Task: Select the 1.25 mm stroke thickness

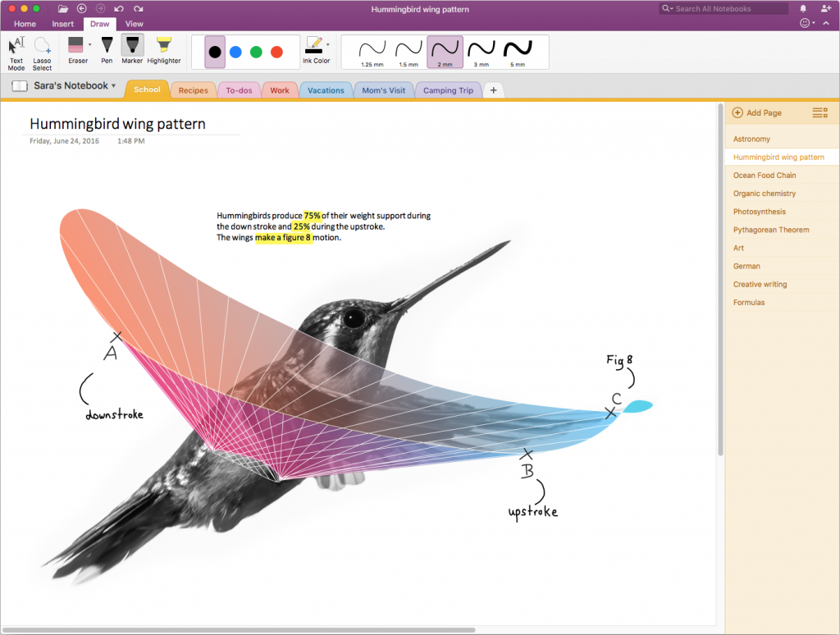Action: pyautogui.click(x=372, y=51)
